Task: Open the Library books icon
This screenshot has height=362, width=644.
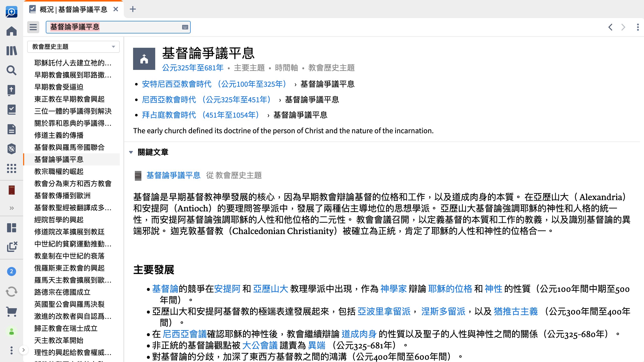Action: point(12,51)
